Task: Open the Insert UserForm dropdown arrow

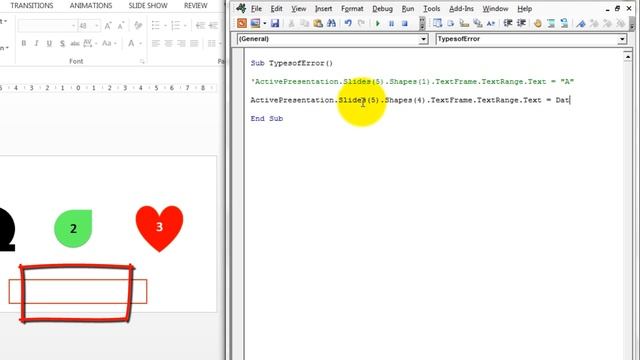Action: [264, 23]
